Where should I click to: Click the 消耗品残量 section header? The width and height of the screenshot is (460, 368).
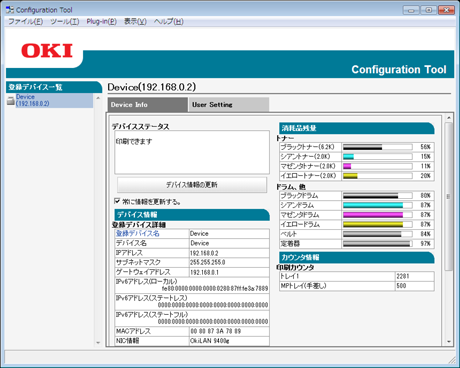tap(357, 128)
